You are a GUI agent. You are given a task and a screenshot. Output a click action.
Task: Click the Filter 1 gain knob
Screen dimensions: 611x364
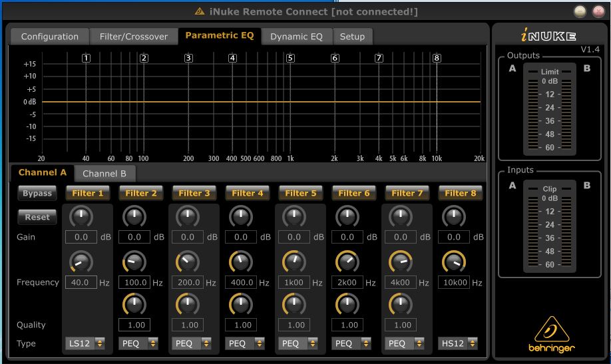81,216
